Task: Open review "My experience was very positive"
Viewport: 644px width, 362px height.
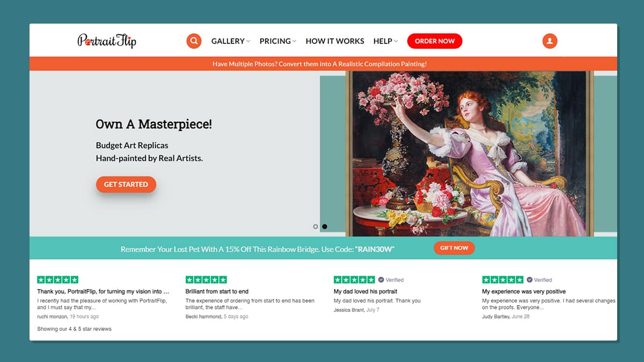Action: pos(524,292)
